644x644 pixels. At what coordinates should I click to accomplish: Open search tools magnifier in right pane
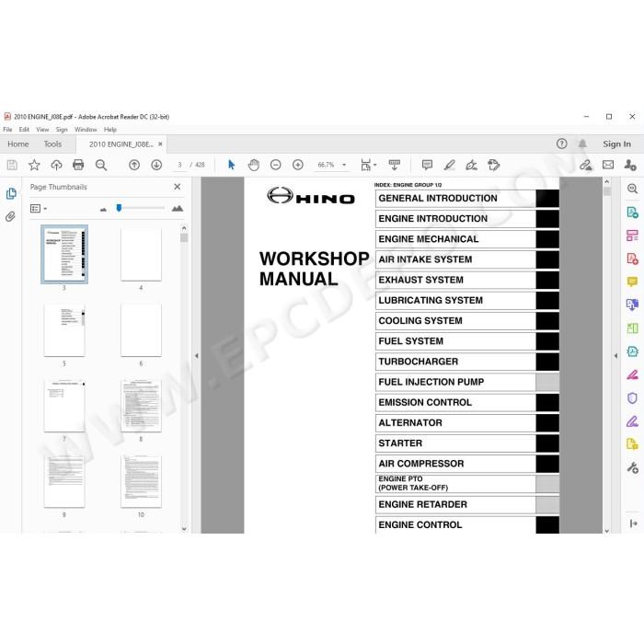click(x=633, y=189)
